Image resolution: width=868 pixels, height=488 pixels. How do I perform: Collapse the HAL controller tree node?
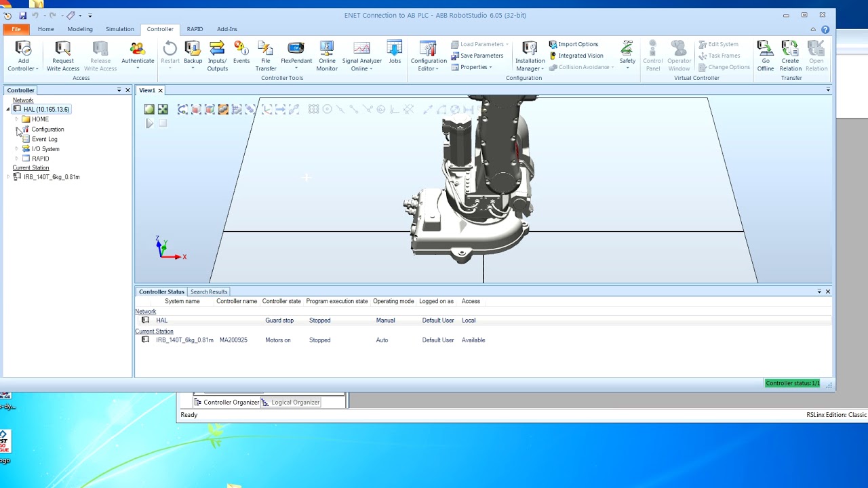8,109
